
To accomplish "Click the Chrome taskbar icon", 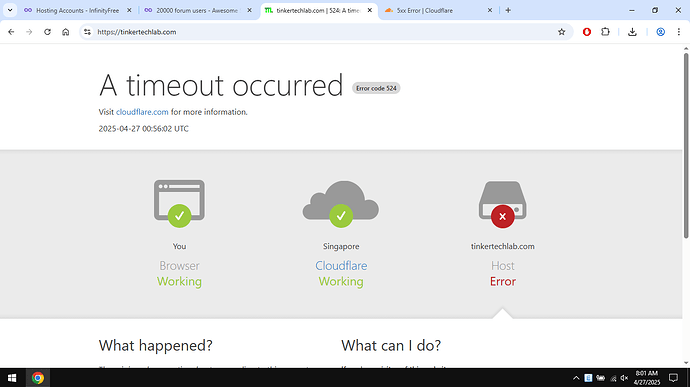I will point(38,378).
